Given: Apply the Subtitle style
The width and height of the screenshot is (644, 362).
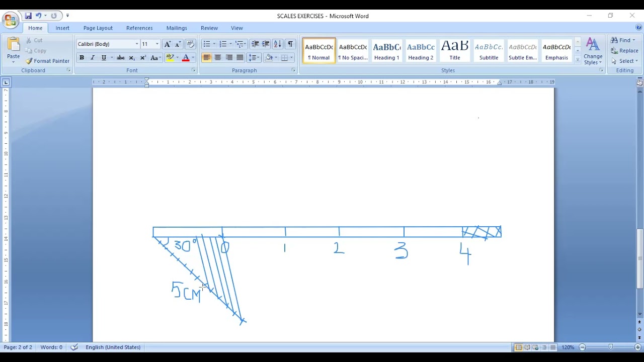Looking at the screenshot, I should [x=489, y=51].
